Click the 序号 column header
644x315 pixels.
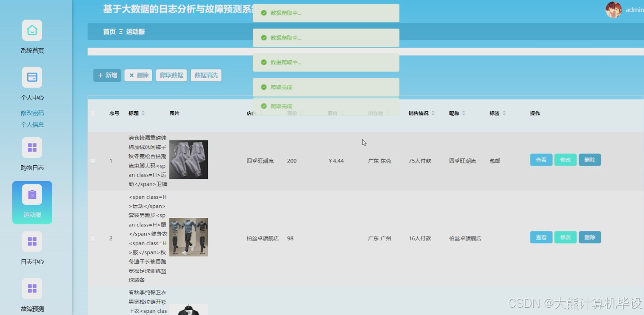pos(114,113)
